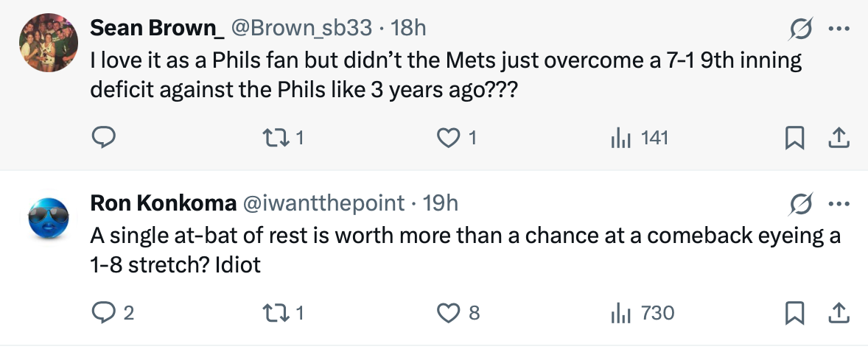Retweet Ron Konkoma's at-bat post

click(273, 313)
